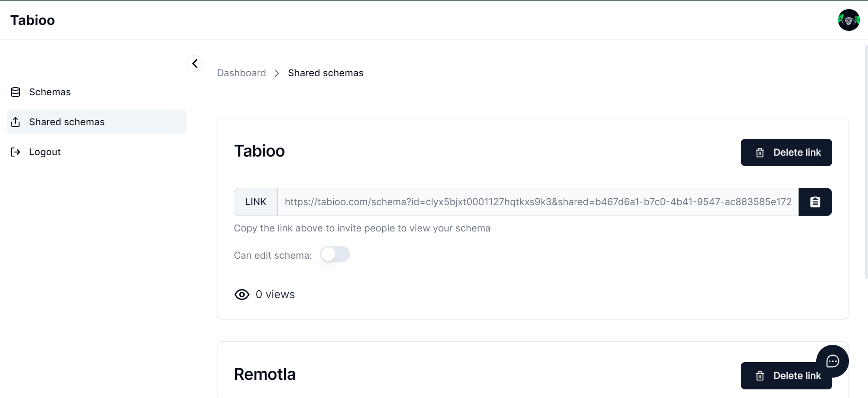Click the breadcrumb chevron separator
Image resolution: width=868 pixels, height=398 pixels.
pyautogui.click(x=277, y=74)
